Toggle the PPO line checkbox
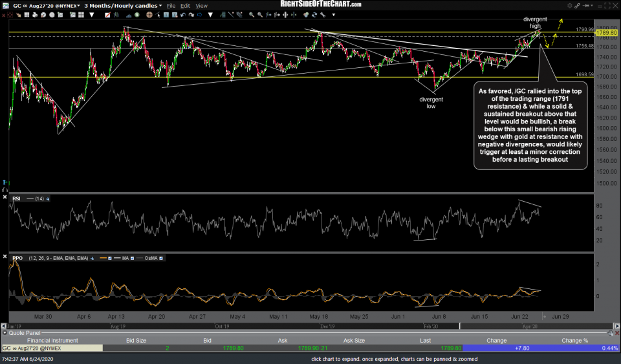Viewport: 621px width, 364px height. point(110,258)
